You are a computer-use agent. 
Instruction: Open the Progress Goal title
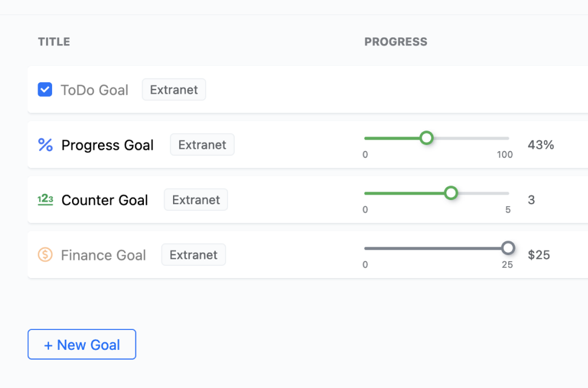[108, 145]
